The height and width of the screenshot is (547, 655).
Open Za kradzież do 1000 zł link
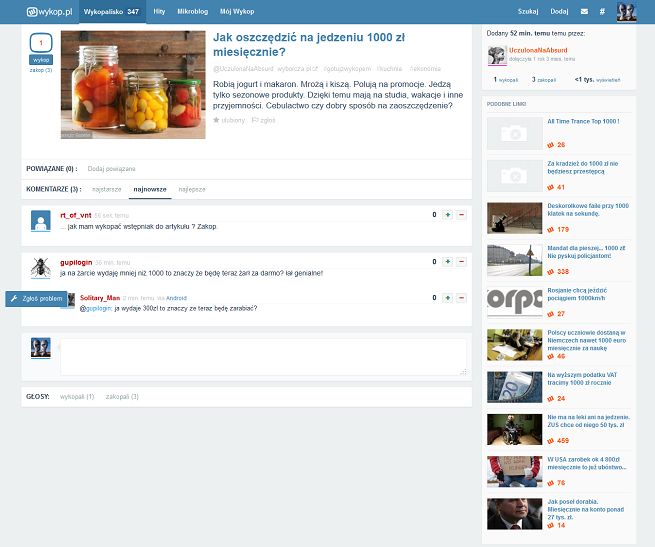[x=582, y=168]
